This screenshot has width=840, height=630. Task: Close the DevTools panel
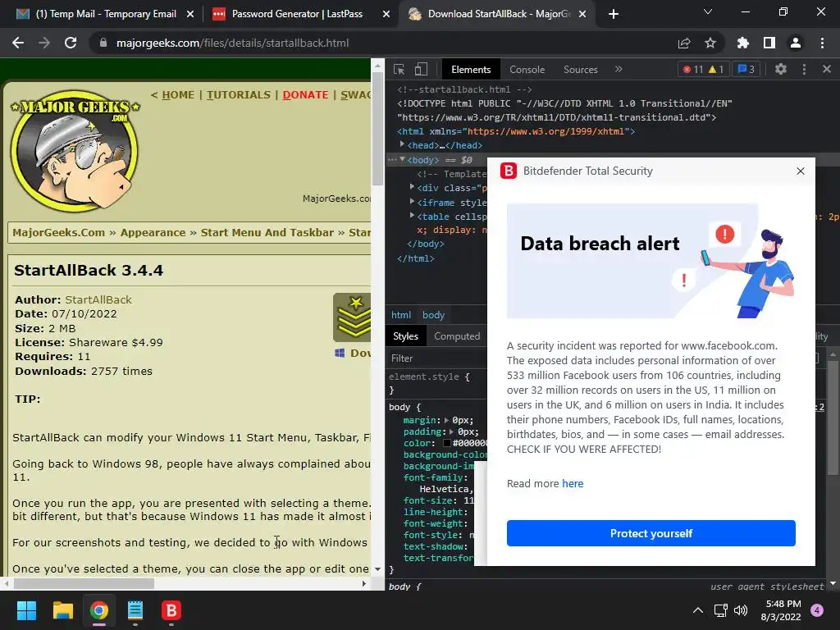(x=827, y=69)
